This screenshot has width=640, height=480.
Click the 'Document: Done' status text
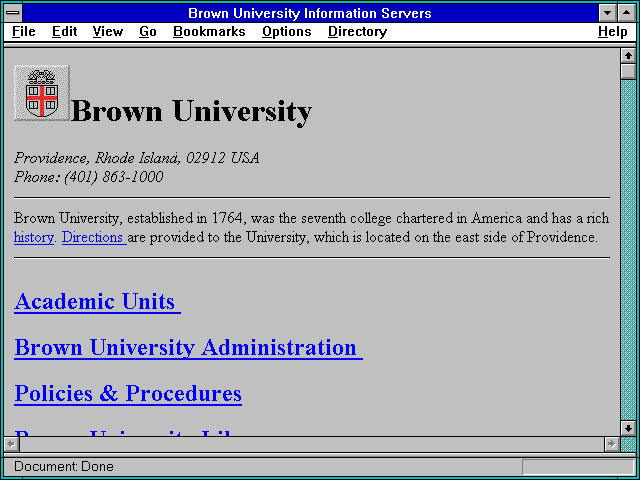(64, 466)
